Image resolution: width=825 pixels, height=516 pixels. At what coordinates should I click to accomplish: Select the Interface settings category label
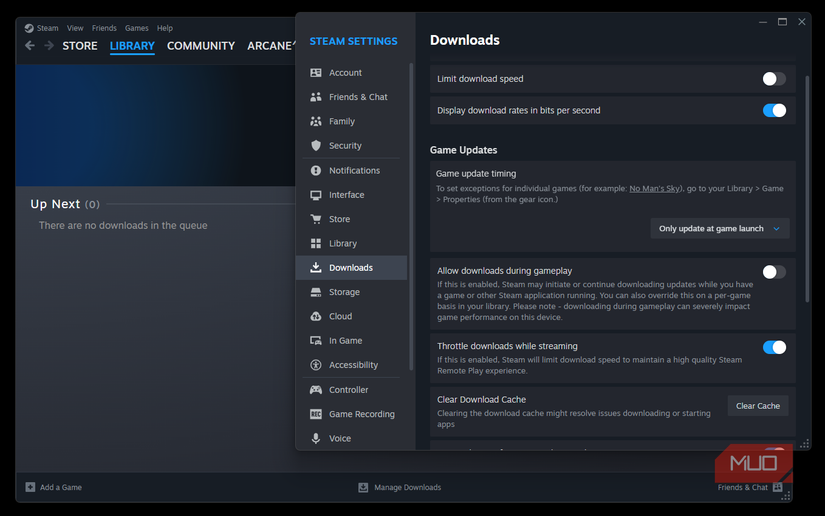point(346,195)
